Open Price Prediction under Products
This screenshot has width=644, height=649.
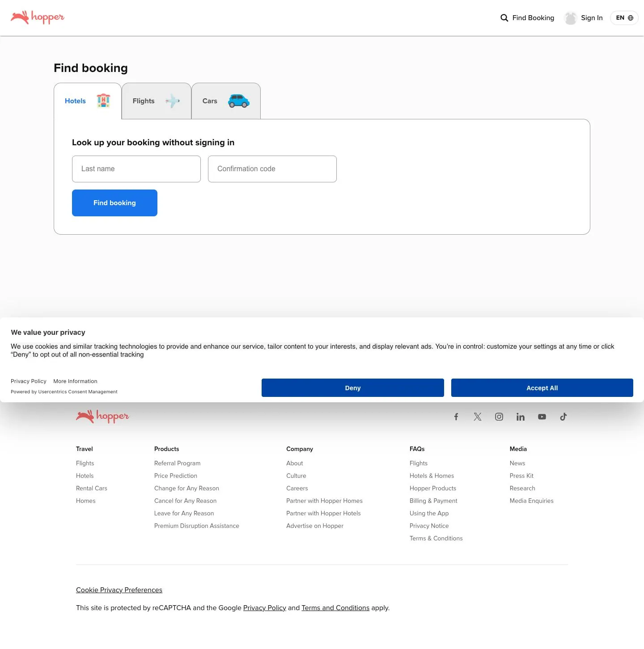click(x=176, y=476)
